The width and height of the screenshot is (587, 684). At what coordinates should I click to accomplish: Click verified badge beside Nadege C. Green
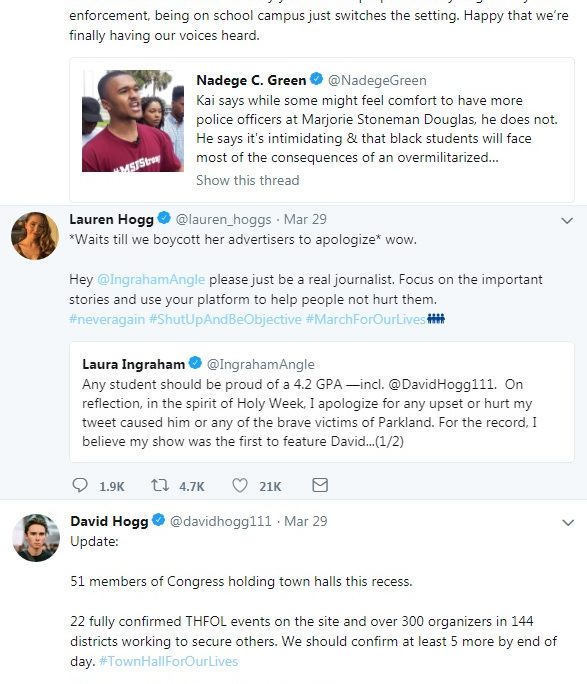316,79
